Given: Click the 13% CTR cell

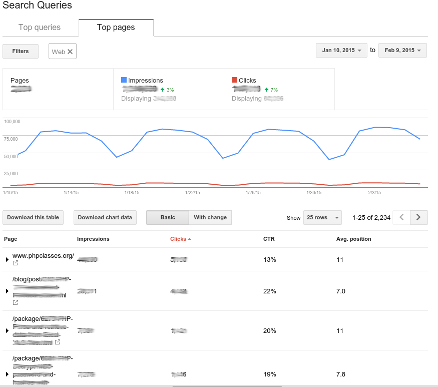Looking at the screenshot, I should pyautogui.click(x=270, y=260).
